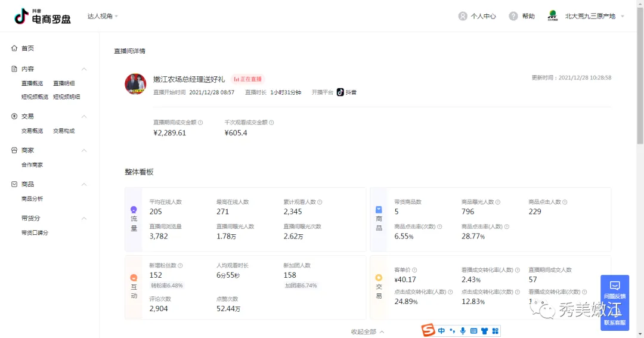The height and width of the screenshot is (338, 644).
Task: Go to 首页 in sidebar
Action: pyautogui.click(x=27, y=48)
